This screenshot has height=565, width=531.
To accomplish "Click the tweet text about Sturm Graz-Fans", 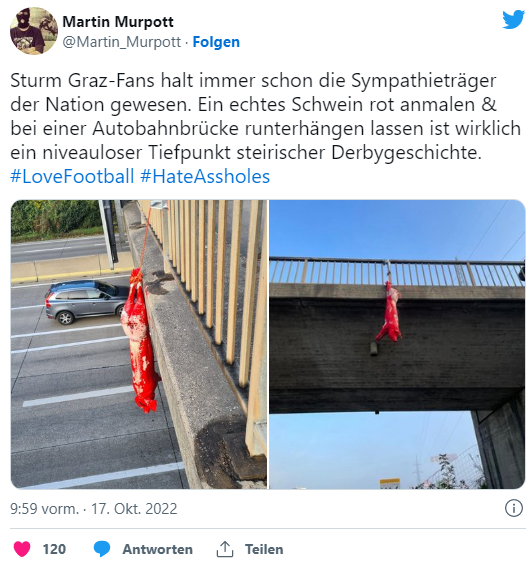I will tap(266, 116).
